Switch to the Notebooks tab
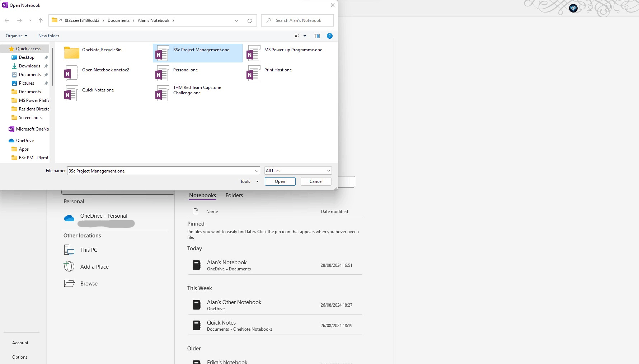 203,195
